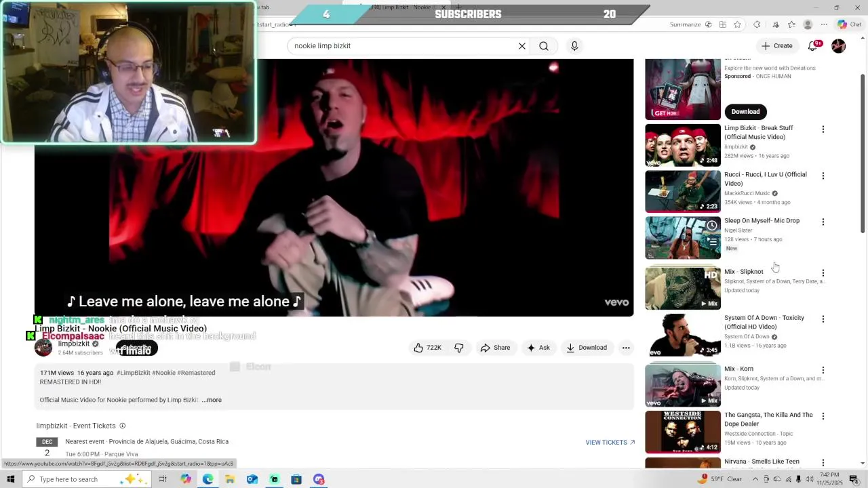868x488 pixels.
Task: Add Sleep On Myself to queue icon
Action: tap(711, 241)
